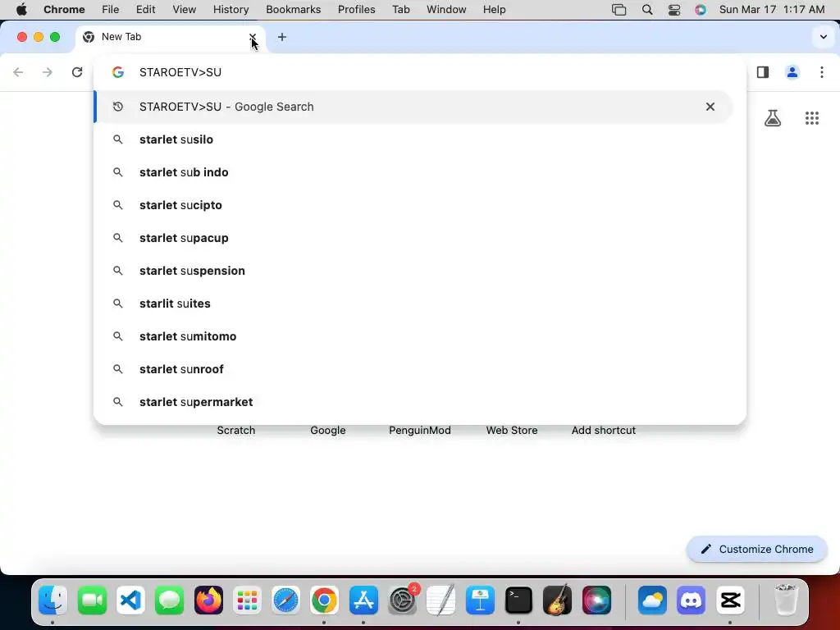
Task: Open the Trash in the dock
Action: tap(786, 600)
